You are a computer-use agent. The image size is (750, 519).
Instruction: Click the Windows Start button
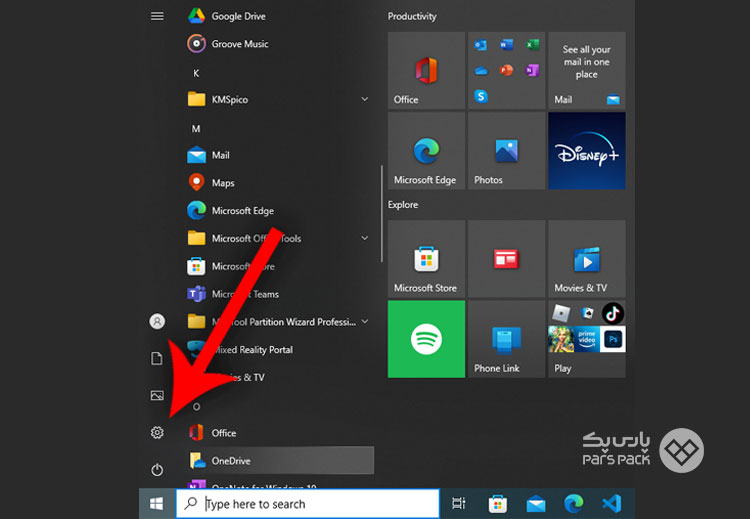coord(157,503)
